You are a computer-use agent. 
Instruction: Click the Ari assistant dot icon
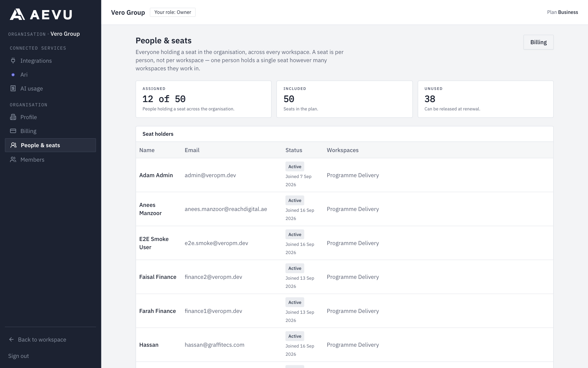pyautogui.click(x=13, y=75)
